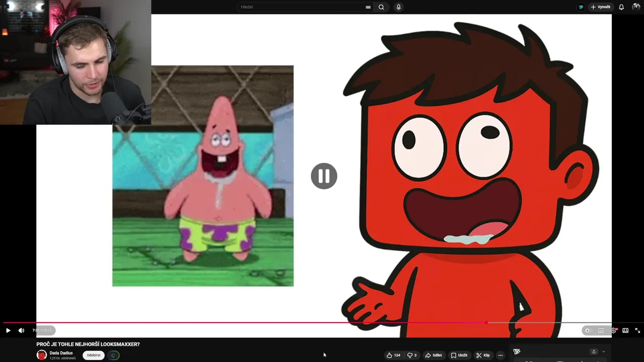644x362 pixels.
Task: Click the progress bar scrubber handle
Action: (x=486, y=323)
